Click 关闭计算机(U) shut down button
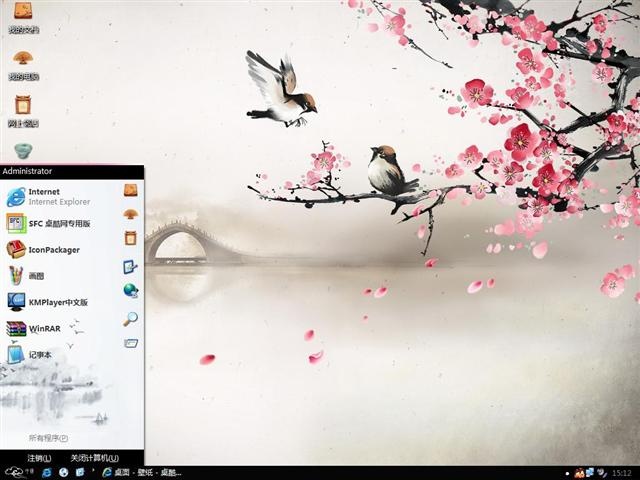This screenshot has height=480, width=640. 94,458
